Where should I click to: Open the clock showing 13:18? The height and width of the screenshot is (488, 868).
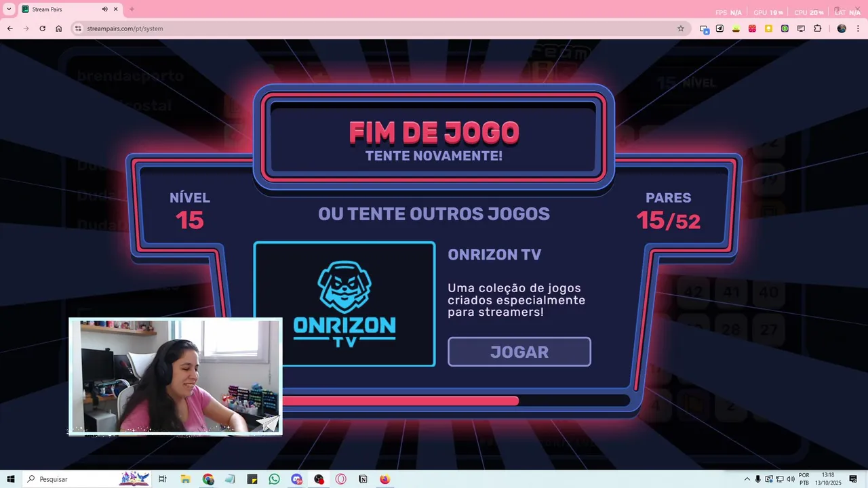click(x=828, y=479)
